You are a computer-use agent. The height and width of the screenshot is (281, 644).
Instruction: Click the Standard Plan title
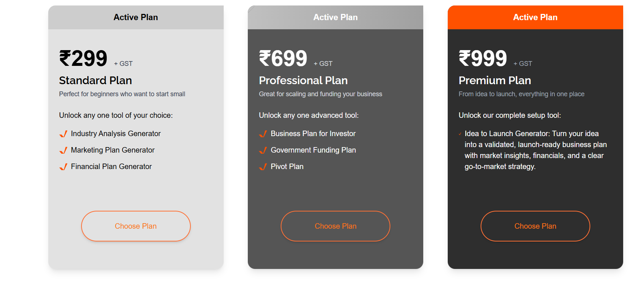95,80
